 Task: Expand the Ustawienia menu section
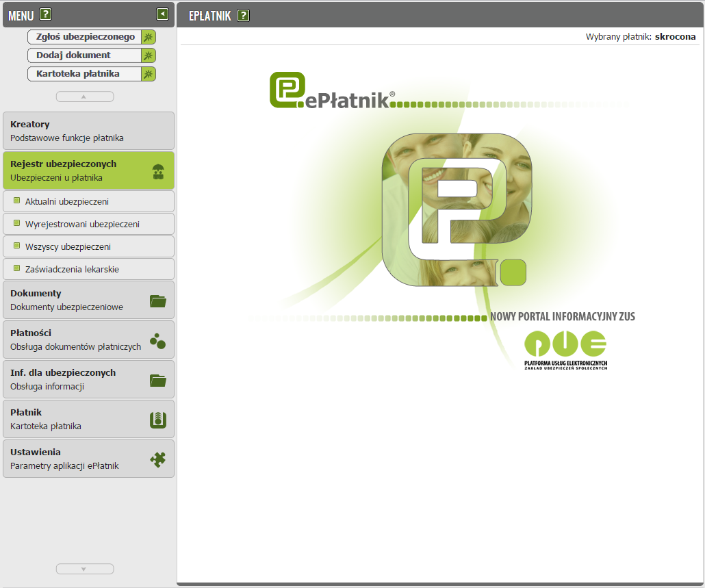click(88, 459)
